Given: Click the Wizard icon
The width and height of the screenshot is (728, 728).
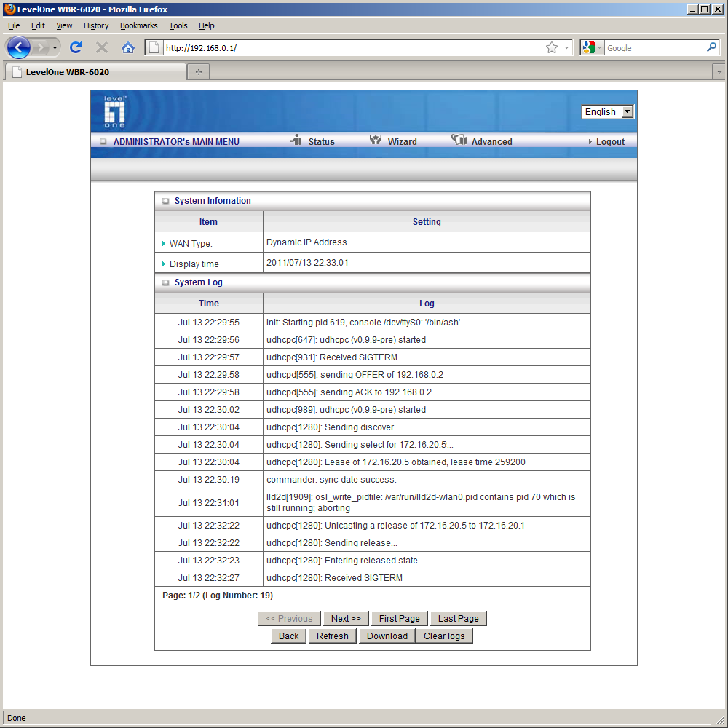Looking at the screenshot, I should click(375, 140).
